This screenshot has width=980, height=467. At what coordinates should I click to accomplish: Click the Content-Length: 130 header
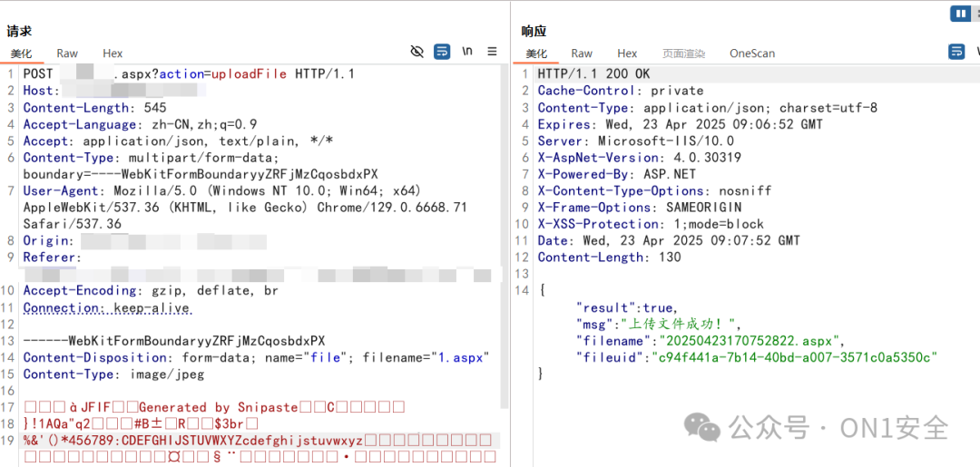(x=610, y=258)
